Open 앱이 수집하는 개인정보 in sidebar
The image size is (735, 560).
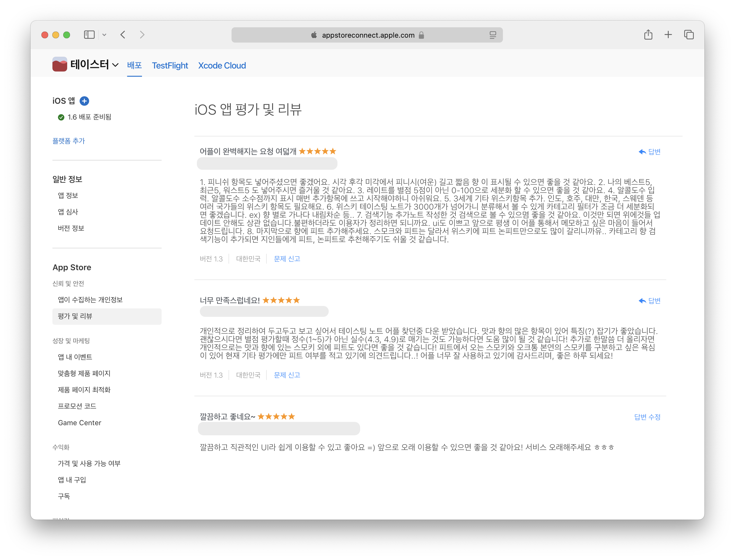point(90,300)
